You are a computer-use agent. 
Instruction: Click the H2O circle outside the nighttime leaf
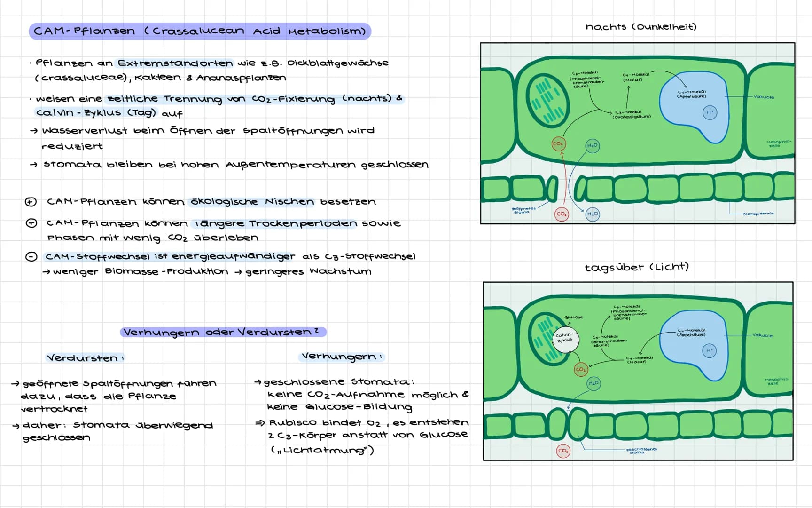pos(593,214)
